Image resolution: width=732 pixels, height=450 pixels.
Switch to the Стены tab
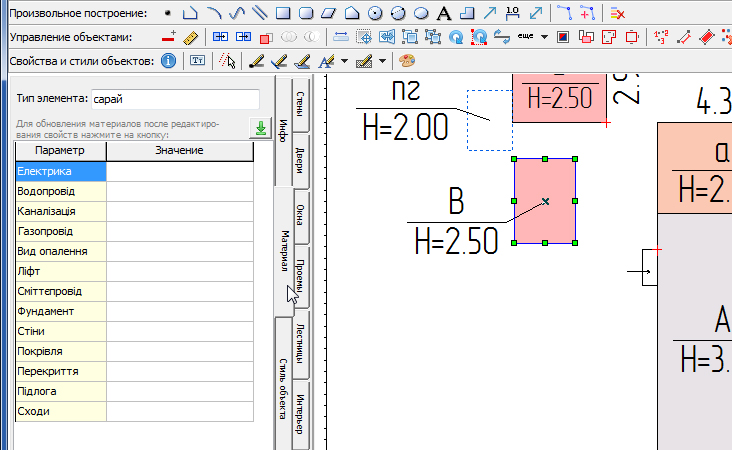pos(301,104)
